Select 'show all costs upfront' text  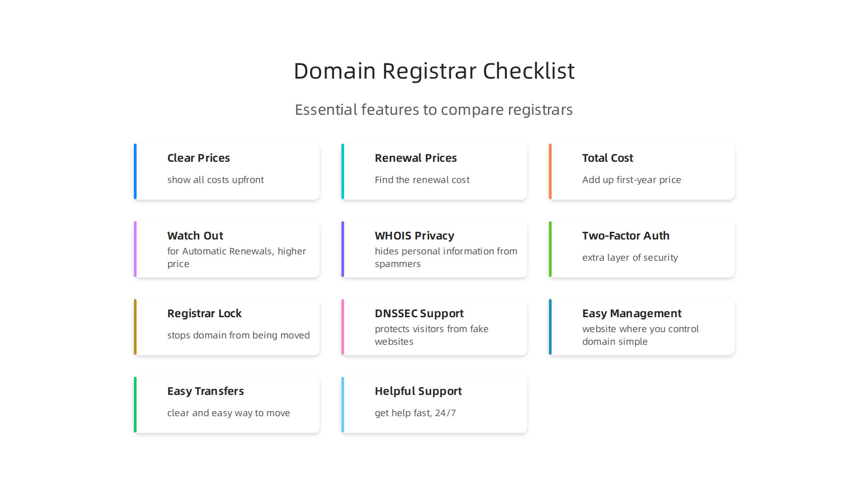coord(216,180)
